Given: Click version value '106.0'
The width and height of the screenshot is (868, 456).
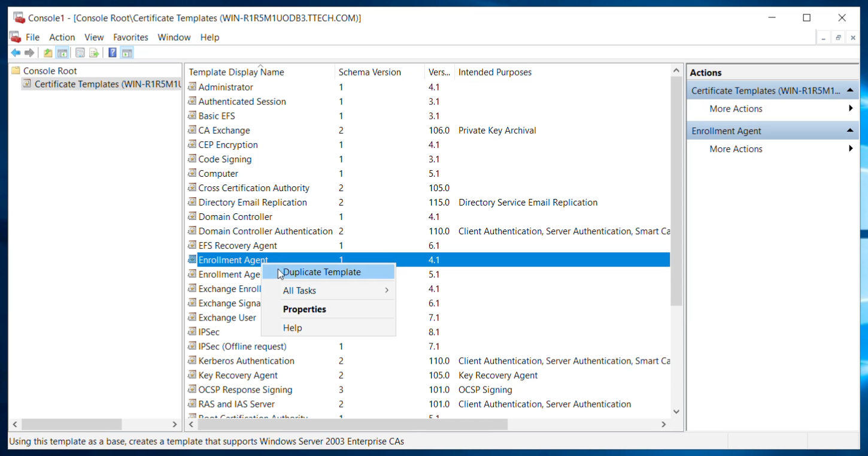Looking at the screenshot, I should tap(439, 130).
